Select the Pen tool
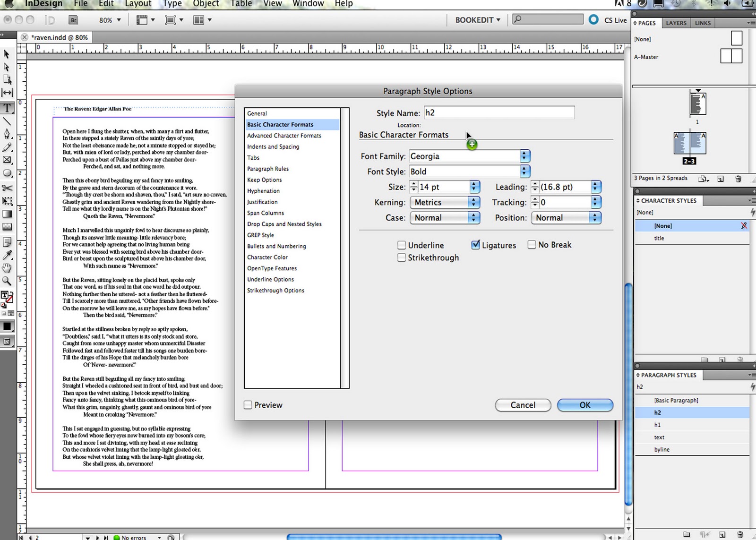This screenshot has height=540, width=756. tap(7, 134)
